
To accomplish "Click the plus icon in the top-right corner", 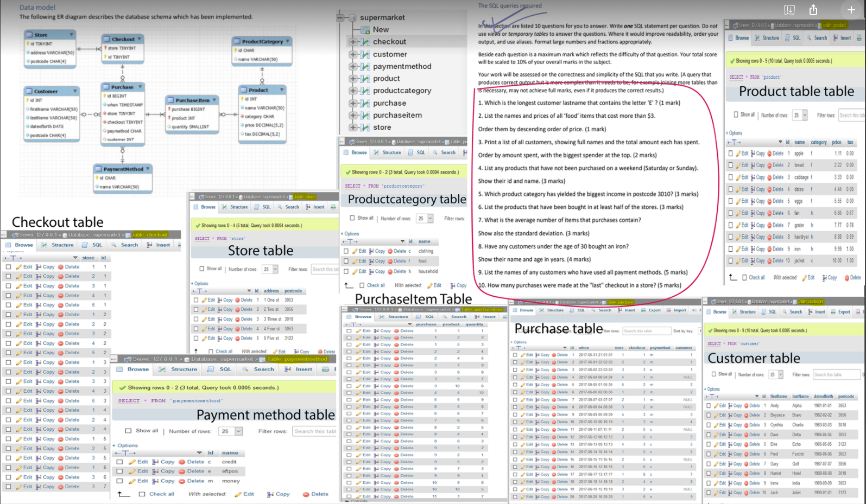I will tap(851, 10).
